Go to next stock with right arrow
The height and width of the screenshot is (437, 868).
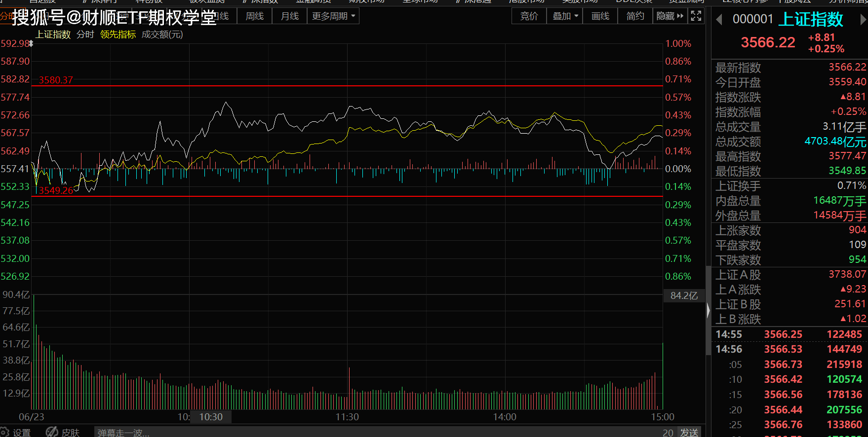[863, 19]
